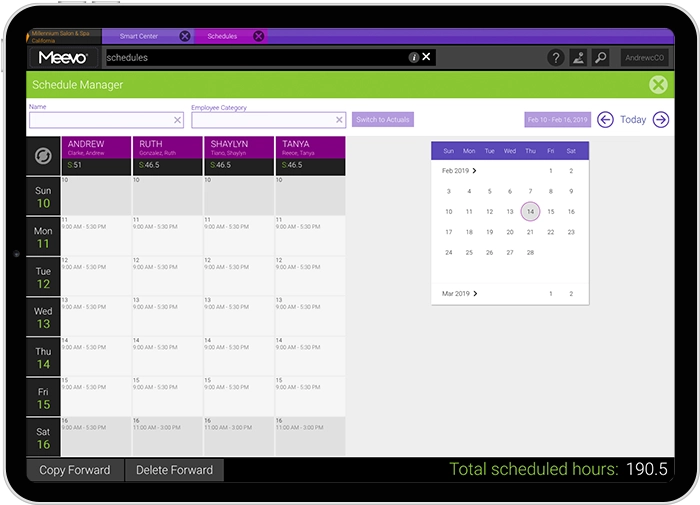Select the Schedules tab

click(222, 36)
